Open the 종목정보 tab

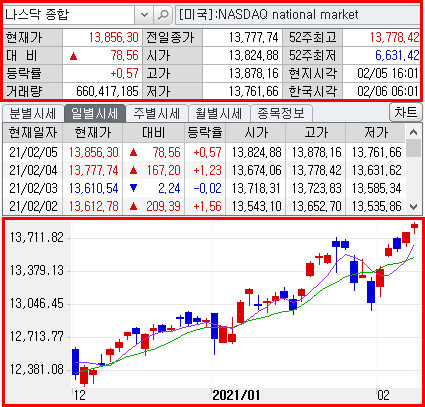[x=281, y=113]
